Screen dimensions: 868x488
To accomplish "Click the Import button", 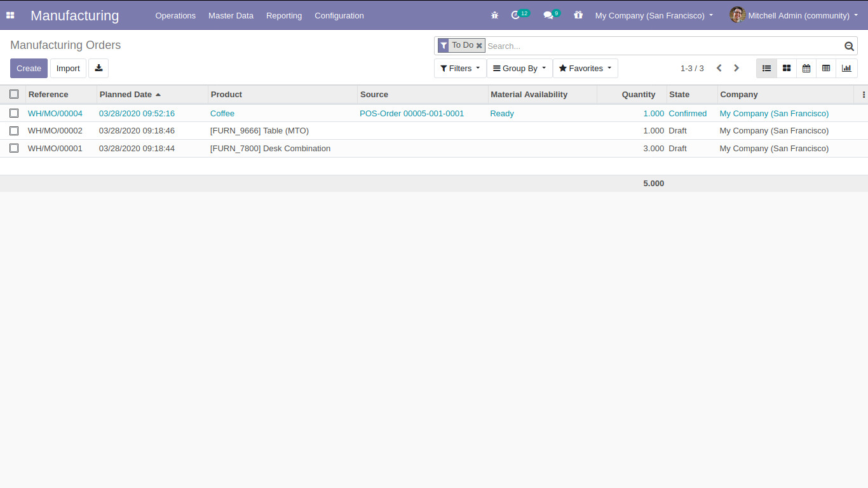I will [68, 68].
